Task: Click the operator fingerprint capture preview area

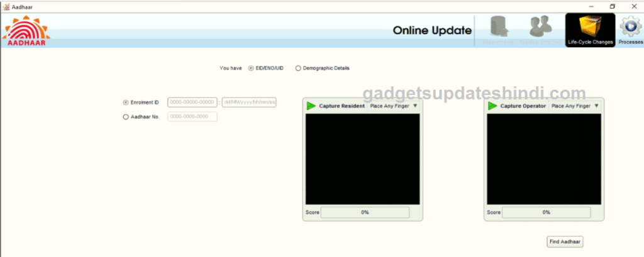Action: tap(544, 159)
